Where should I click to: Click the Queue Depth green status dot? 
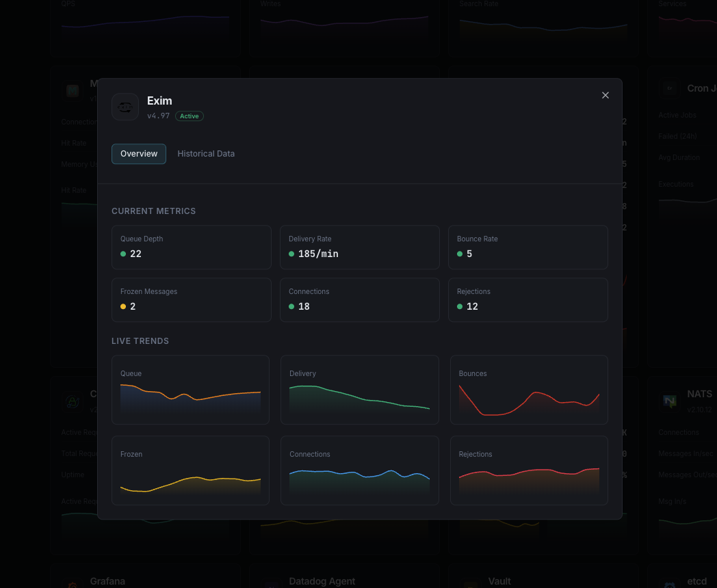123,254
